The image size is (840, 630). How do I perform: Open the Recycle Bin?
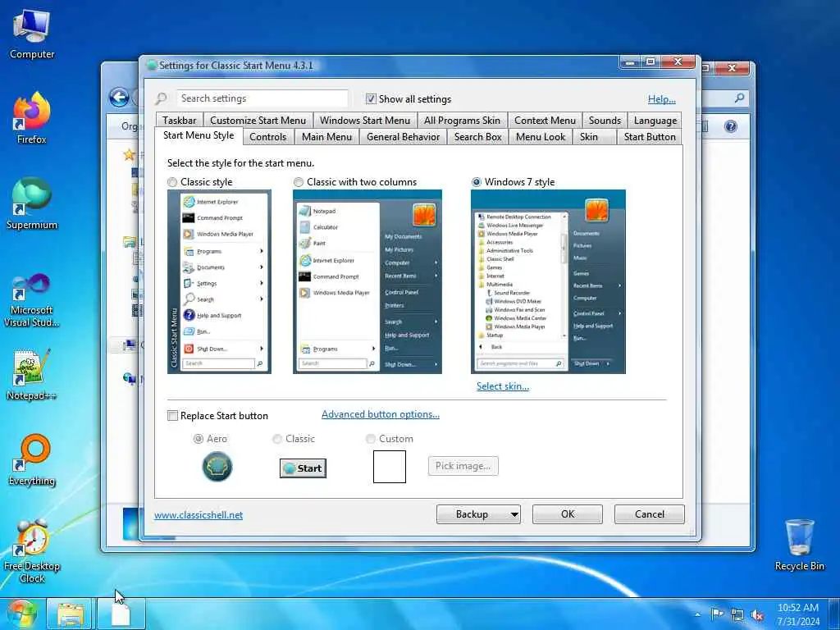tap(799, 546)
